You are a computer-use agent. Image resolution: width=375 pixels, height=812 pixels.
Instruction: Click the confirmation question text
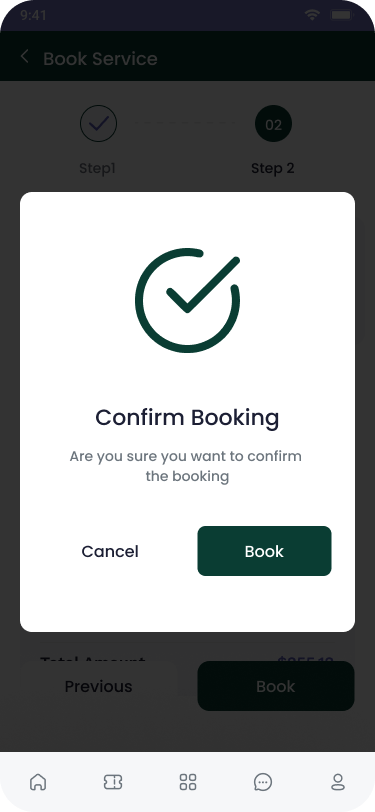pyautogui.click(x=186, y=466)
